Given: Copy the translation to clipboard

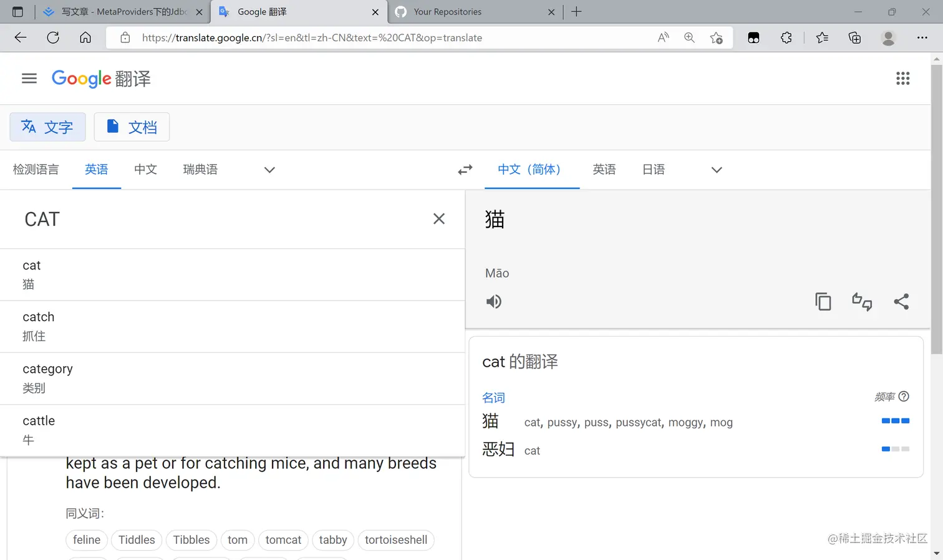Looking at the screenshot, I should coord(823,302).
